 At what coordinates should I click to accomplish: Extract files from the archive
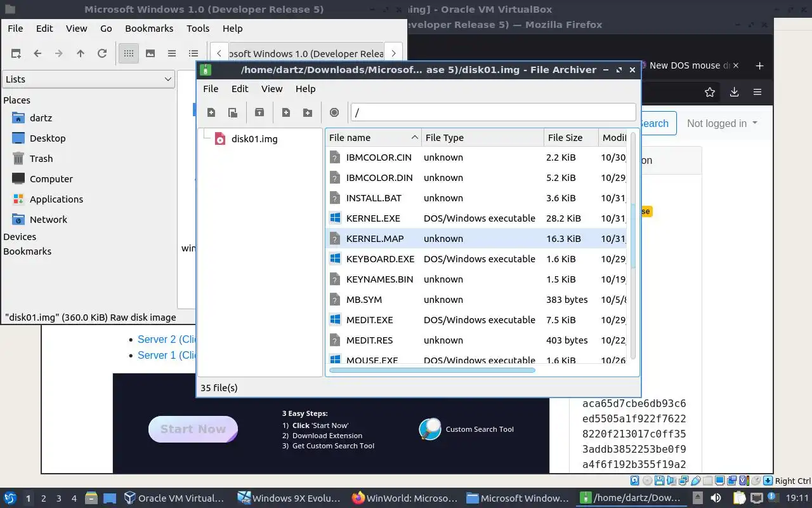(259, 112)
